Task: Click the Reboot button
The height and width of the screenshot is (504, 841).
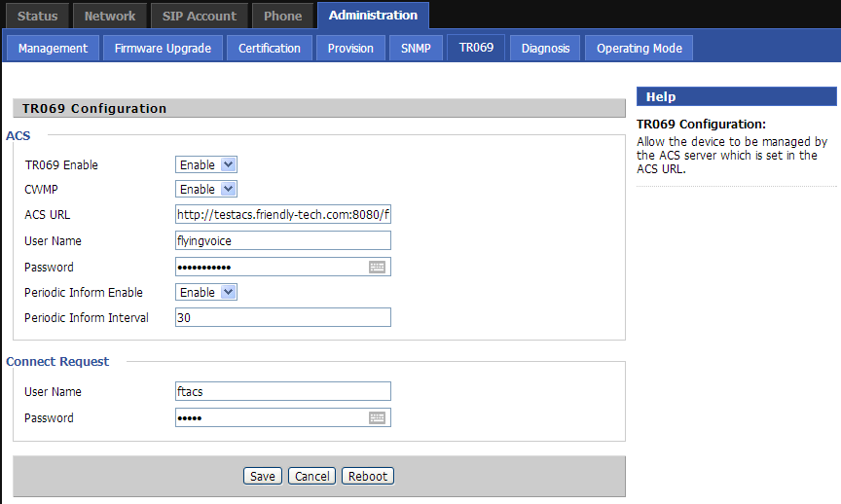Action: 368,476
